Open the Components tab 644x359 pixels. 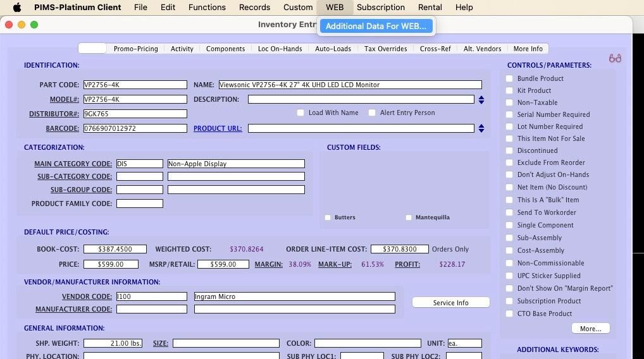(x=225, y=49)
